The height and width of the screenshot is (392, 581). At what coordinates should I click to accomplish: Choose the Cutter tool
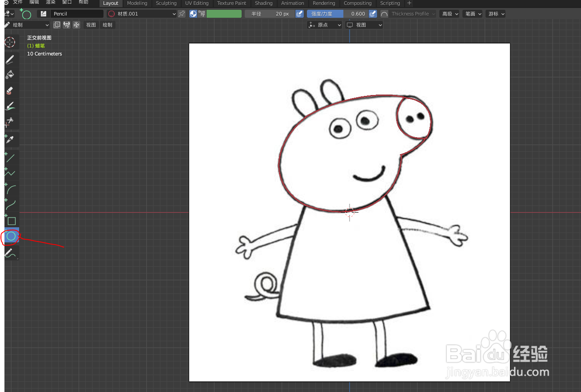click(x=10, y=122)
